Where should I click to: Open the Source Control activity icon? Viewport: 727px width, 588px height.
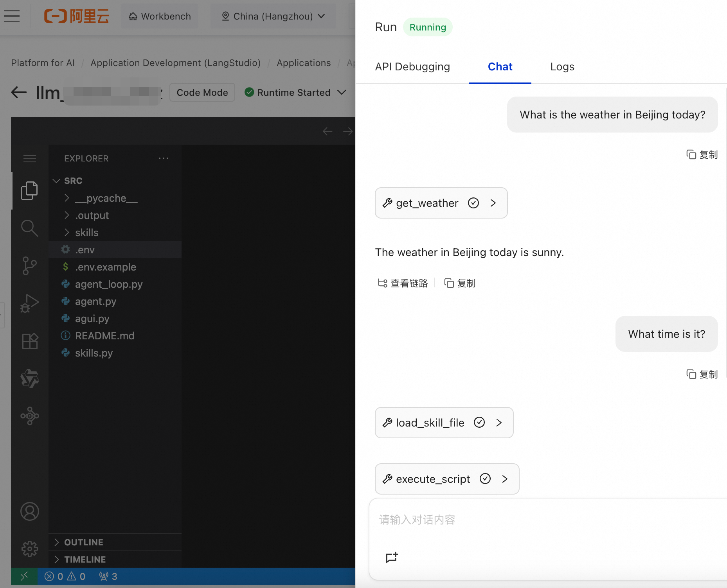pyautogui.click(x=29, y=266)
